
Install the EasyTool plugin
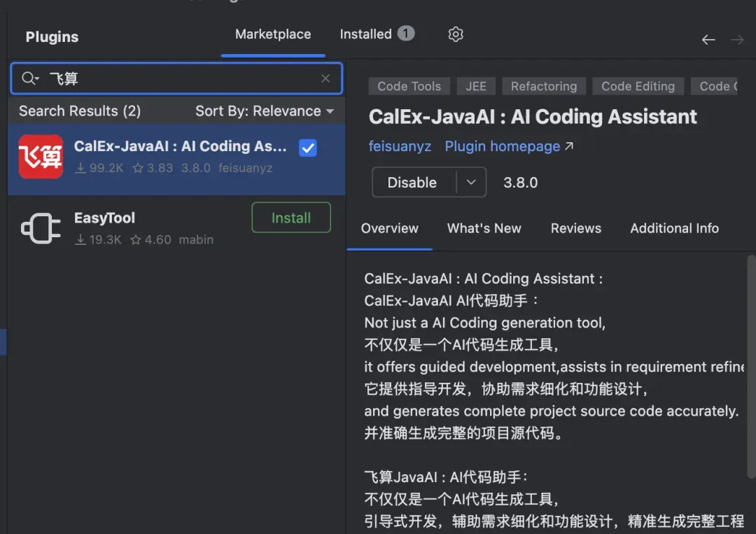[x=291, y=218]
